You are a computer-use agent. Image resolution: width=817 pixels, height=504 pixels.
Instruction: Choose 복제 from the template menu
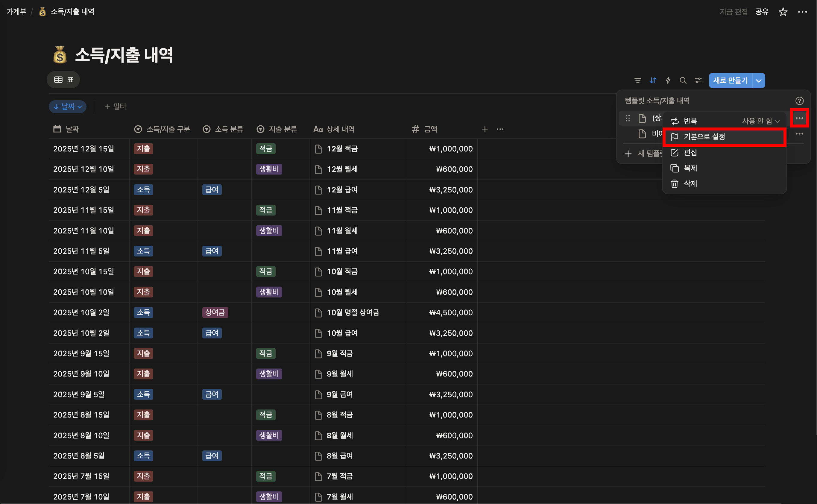(690, 168)
